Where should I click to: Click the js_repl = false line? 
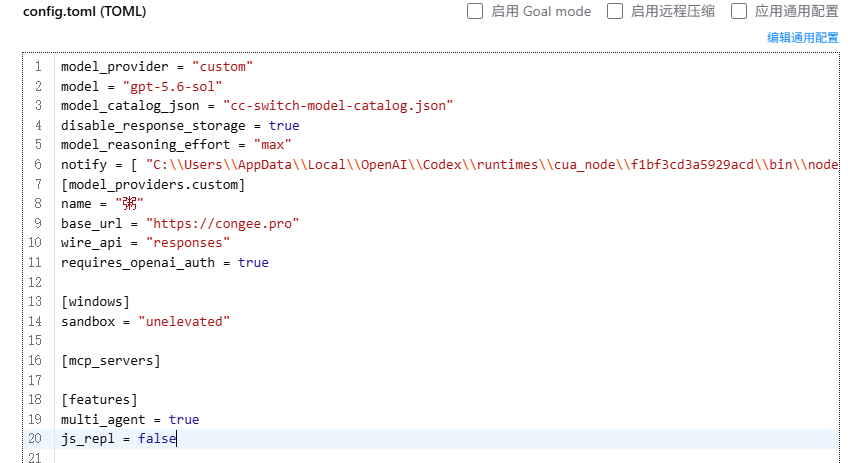(119, 439)
